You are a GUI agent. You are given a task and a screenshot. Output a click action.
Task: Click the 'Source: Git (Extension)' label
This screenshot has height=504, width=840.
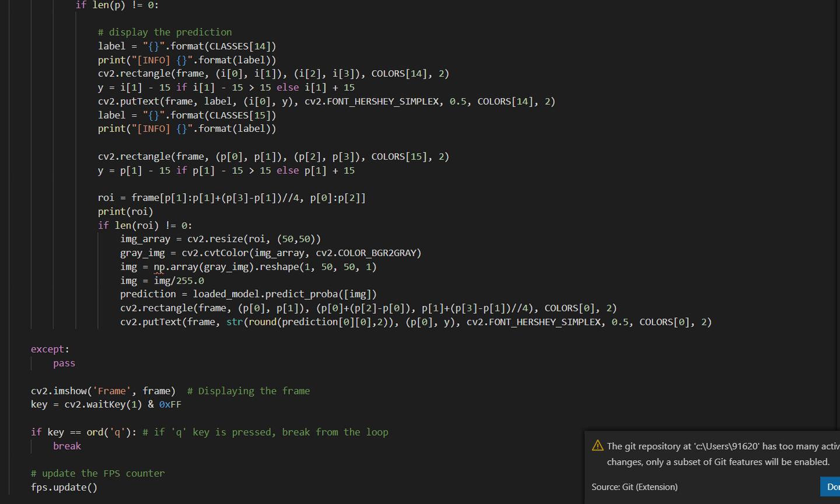click(x=635, y=487)
